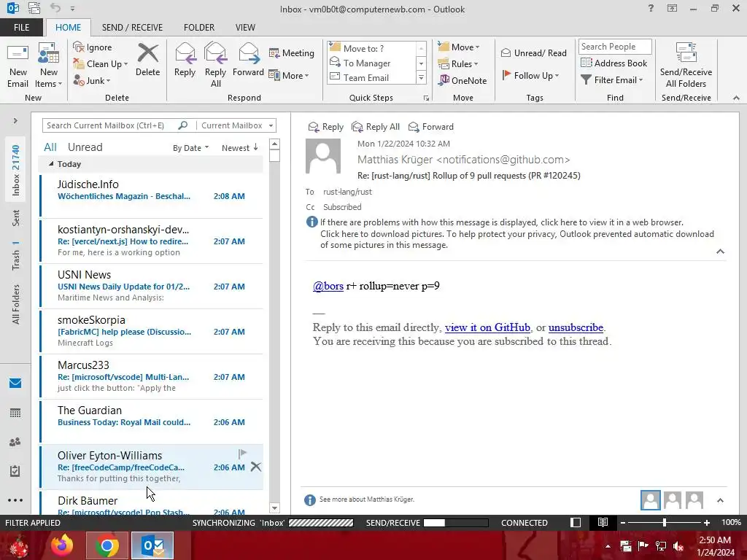This screenshot has height=560, width=747.
Task: Open the Filter Email dropdown
Action: tap(612, 79)
